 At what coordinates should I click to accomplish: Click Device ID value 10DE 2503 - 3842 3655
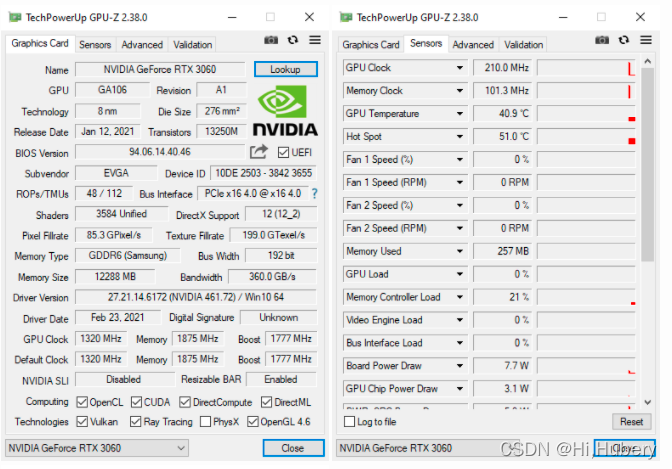click(x=264, y=173)
